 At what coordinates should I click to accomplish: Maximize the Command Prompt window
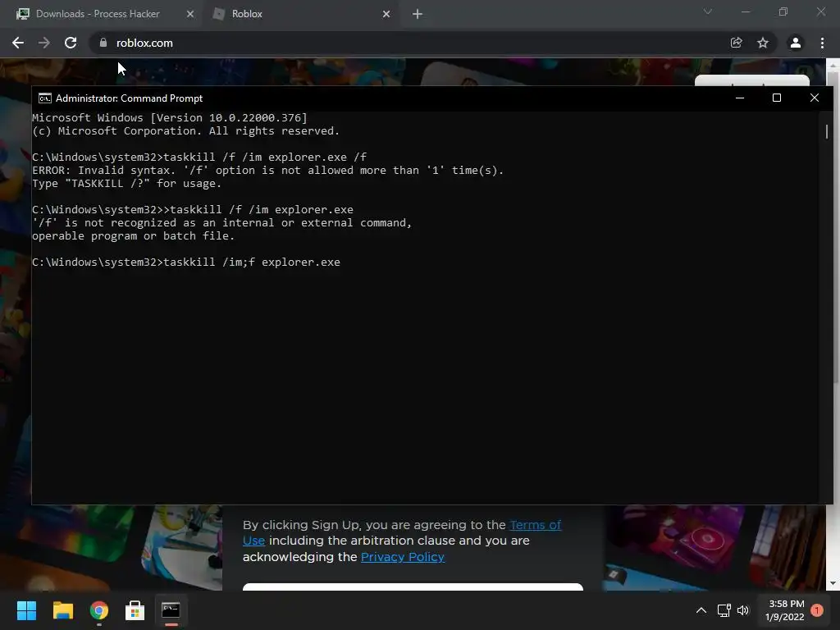tap(777, 98)
